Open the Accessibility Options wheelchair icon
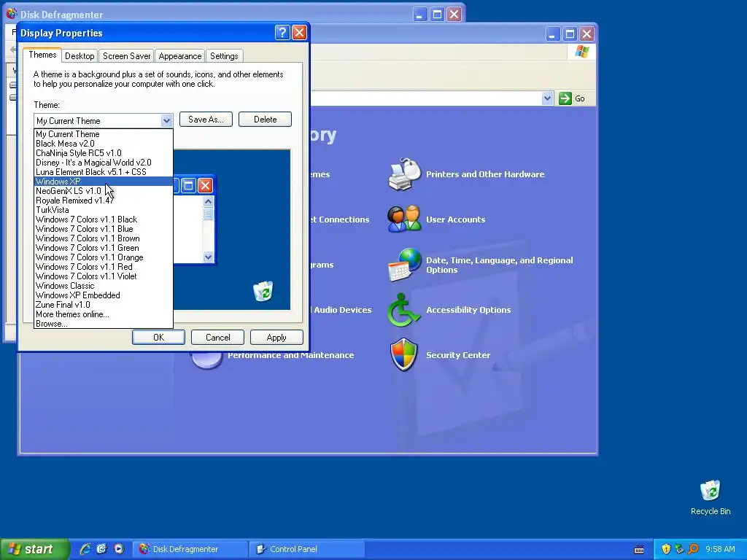 (403, 310)
